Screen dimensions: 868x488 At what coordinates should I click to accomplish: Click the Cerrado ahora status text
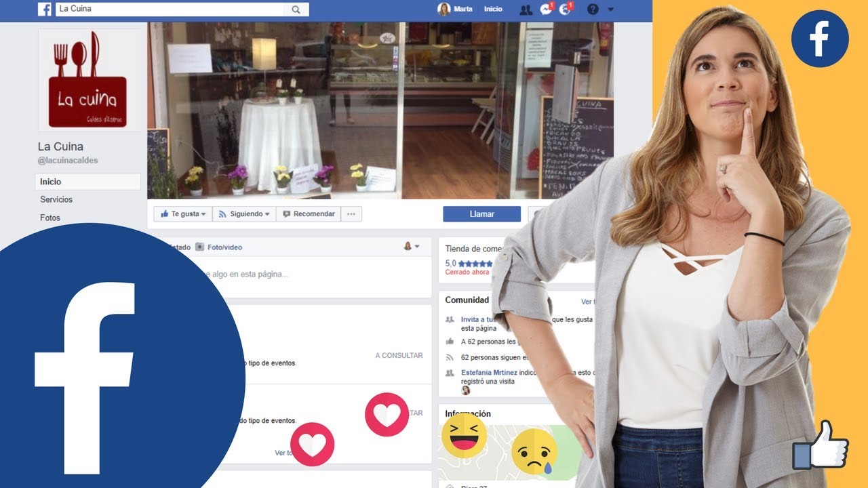(x=467, y=272)
